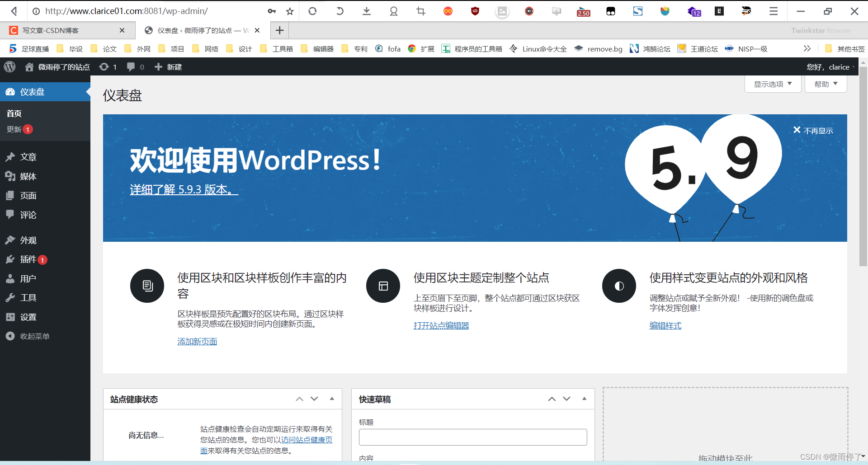
Task: Open 足球直播 bookmark
Action: 29,49
